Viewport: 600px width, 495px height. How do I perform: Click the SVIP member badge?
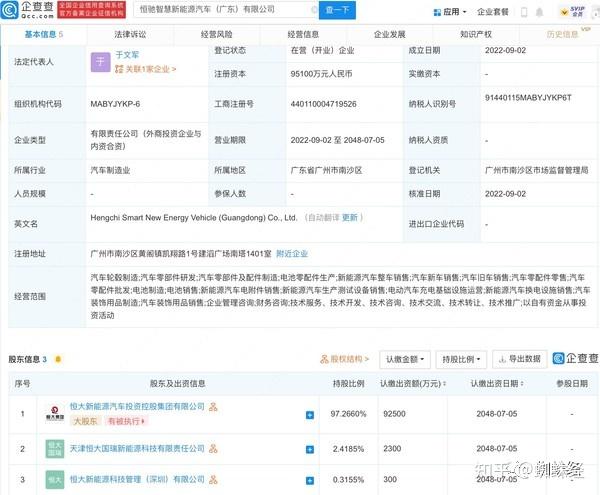pos(572,12)
